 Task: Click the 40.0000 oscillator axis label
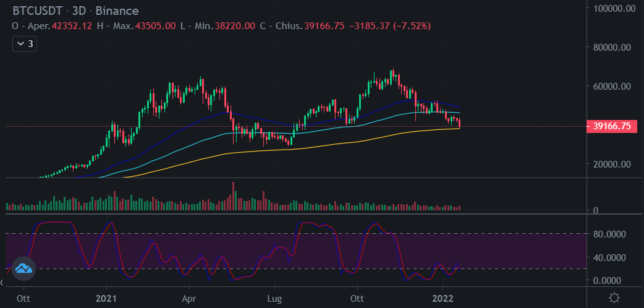tap(609, 257)
